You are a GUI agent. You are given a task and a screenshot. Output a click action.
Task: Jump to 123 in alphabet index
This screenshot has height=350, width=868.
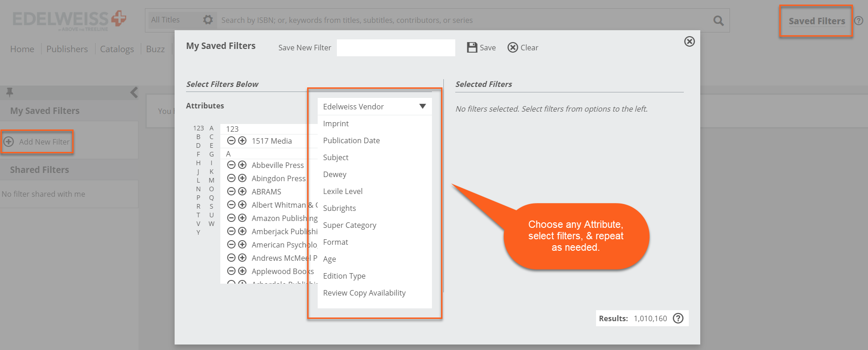[x=198, y=128]
